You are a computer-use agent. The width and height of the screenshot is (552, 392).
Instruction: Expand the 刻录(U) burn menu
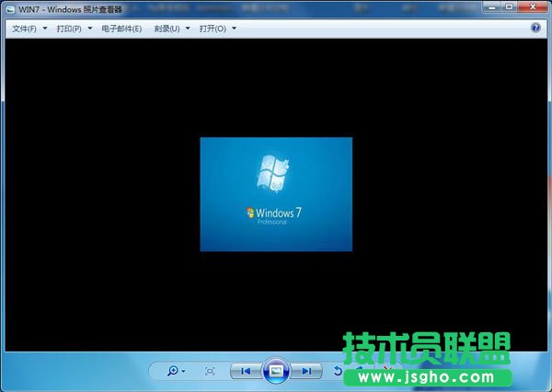pyautogui.click(x=172, y=29)
